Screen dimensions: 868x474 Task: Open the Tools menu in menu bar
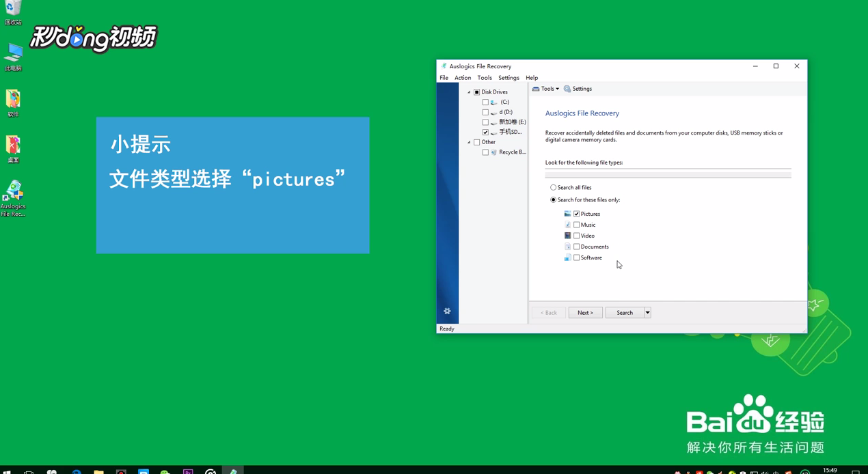(485, 78)
